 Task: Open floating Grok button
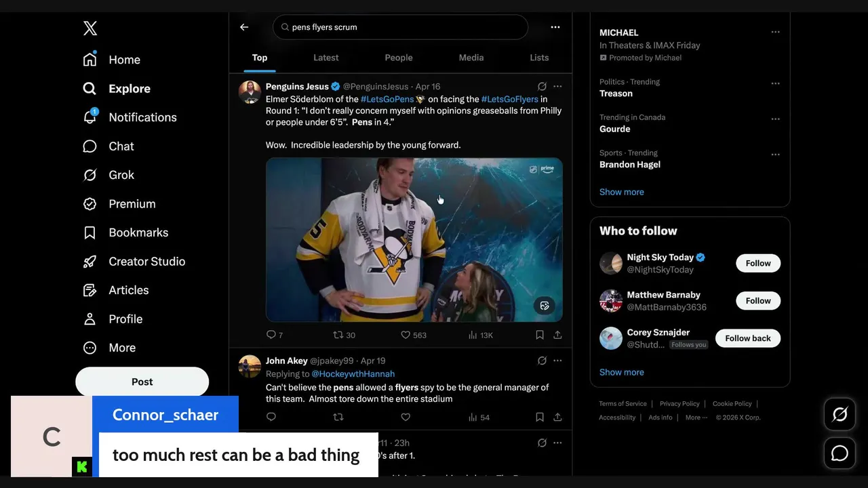(840, 414)
